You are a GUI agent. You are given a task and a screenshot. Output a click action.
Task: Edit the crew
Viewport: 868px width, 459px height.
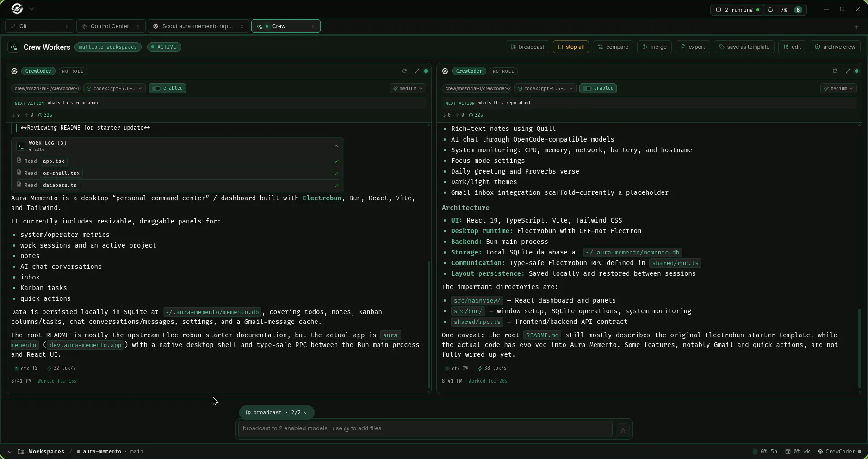[792, 47]
